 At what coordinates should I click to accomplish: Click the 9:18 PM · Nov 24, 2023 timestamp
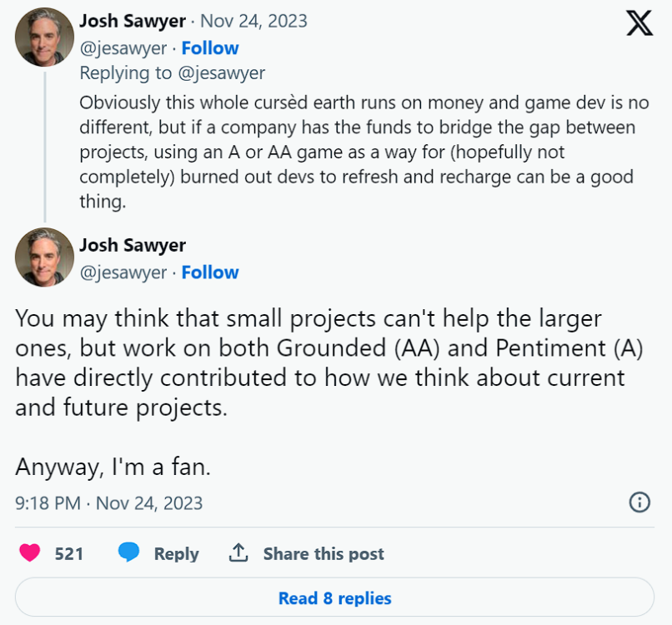[x=109, y=503]
